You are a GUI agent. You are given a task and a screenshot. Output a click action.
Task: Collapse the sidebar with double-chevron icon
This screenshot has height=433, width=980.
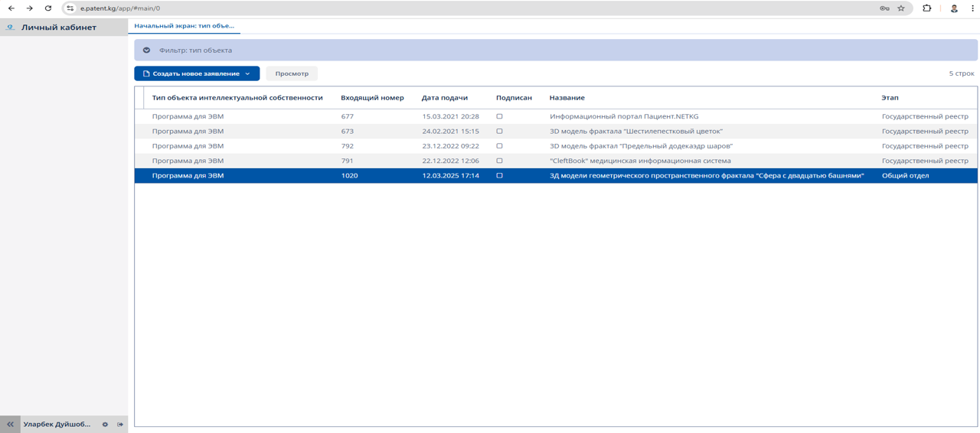click(10, 425)
